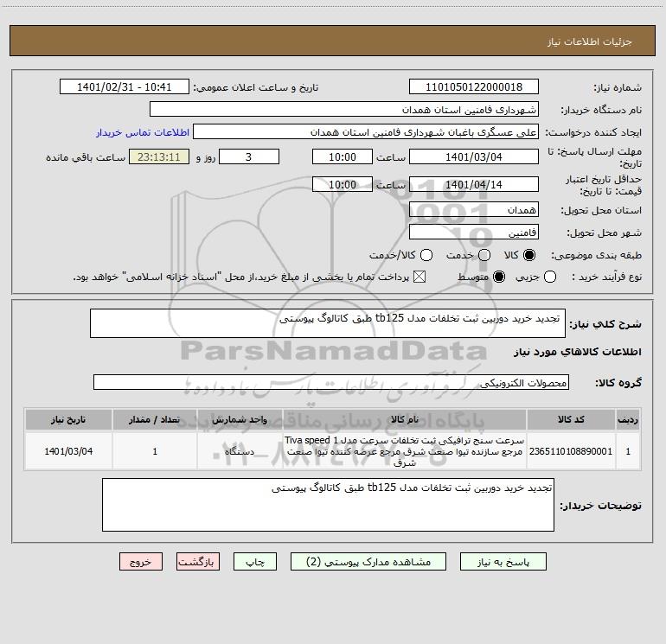Select the کالا/خدمت radio button
666x644 pixels.
(426, 255)
